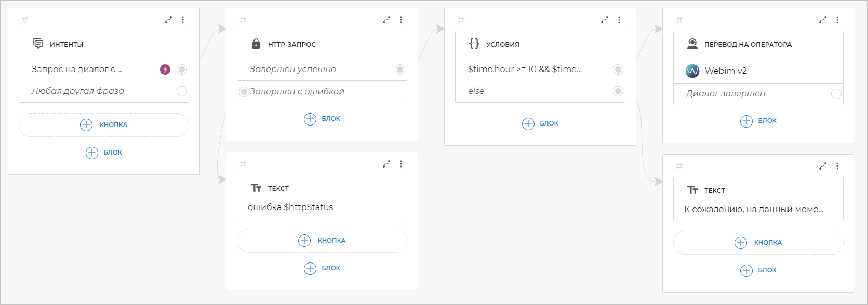Open three-dot menu on УСЛОВИЯ screen

[x=619, y=20]
